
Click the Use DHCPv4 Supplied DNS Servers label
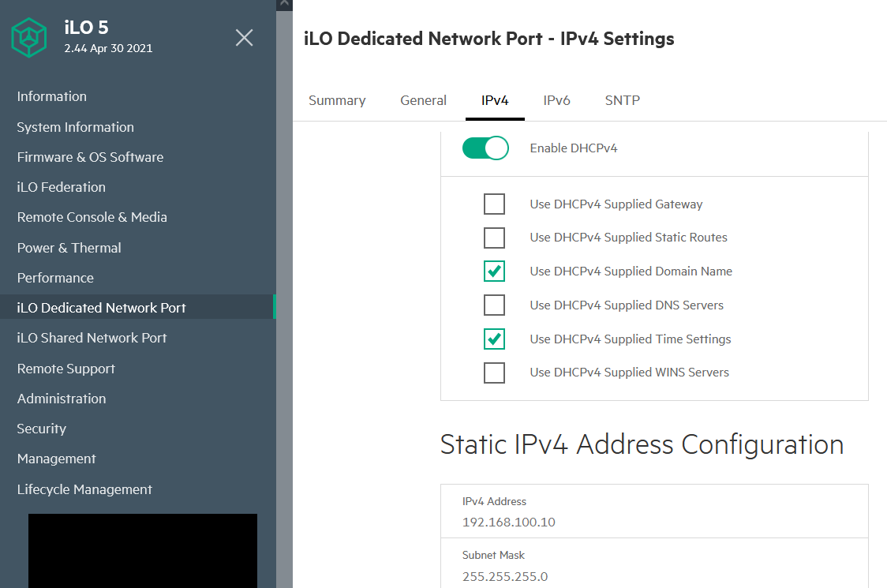(627, 305)
